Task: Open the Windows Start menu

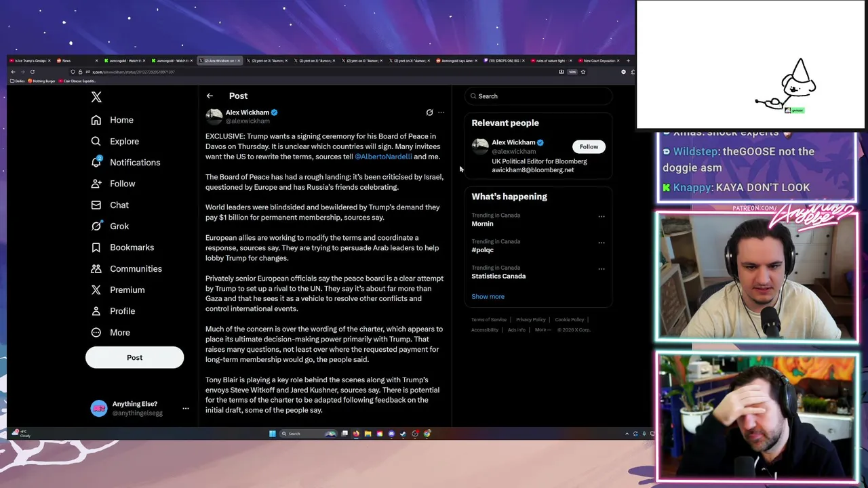Action: tap(273, 434)
